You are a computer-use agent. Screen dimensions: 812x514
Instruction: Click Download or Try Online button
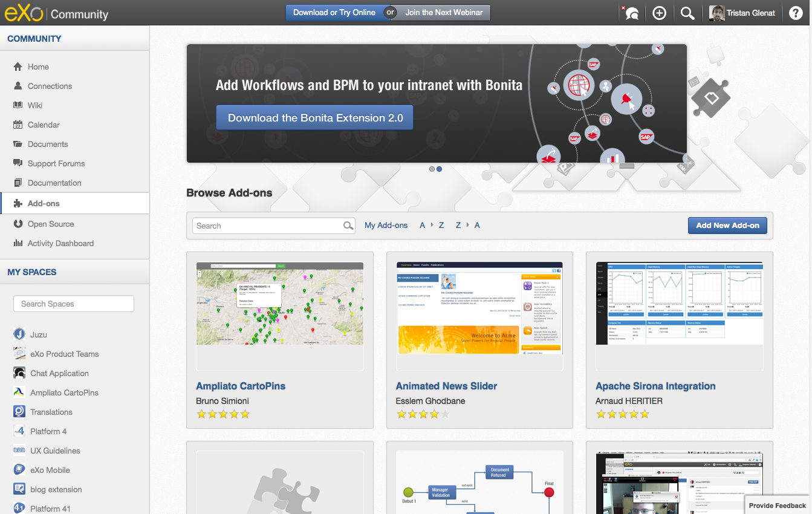click(334, 13)
